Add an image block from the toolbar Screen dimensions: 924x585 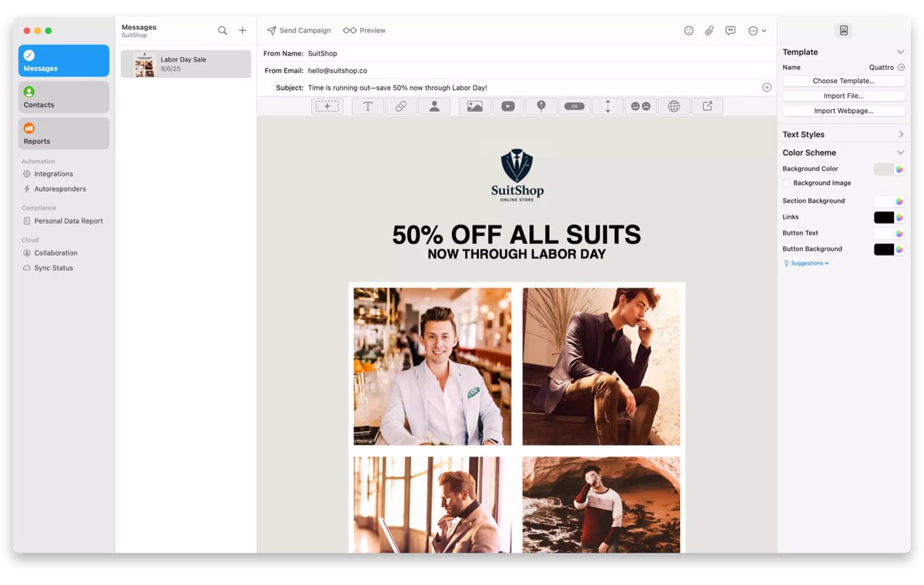tap(474, 105)
